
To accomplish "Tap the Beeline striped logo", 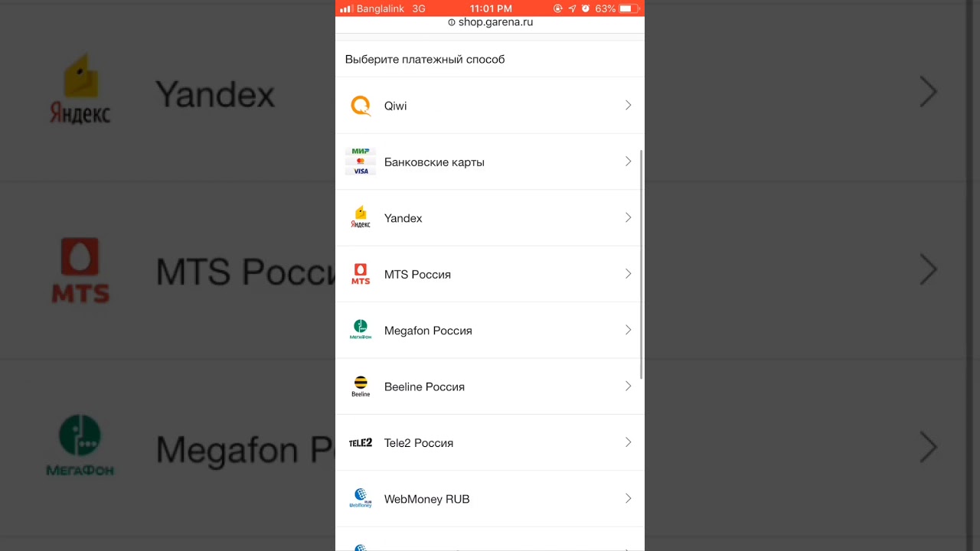I will point(361,386).
